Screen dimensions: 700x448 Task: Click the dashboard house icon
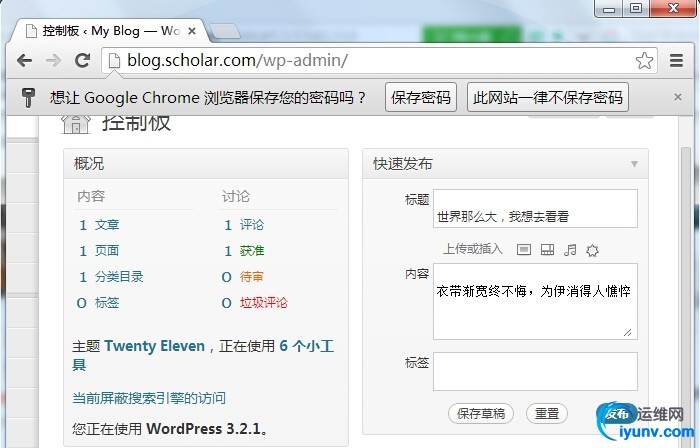[x=76, y=124]
